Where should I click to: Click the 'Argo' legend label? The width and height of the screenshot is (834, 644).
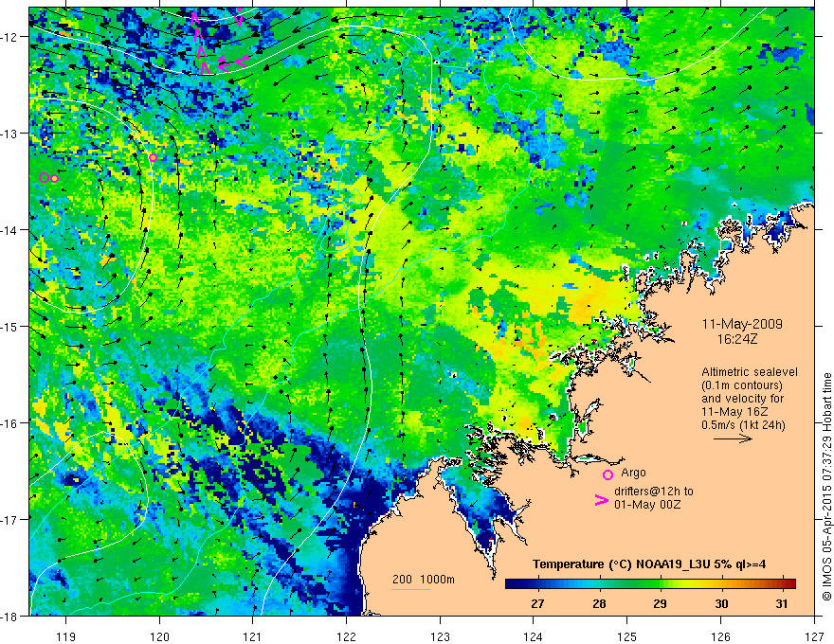[633, 473]
